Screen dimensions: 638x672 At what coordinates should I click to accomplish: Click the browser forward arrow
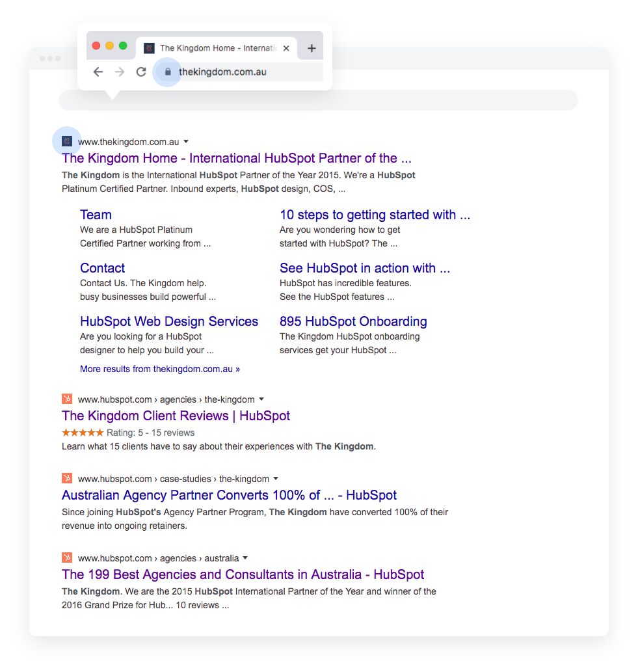tap(120, 72)
